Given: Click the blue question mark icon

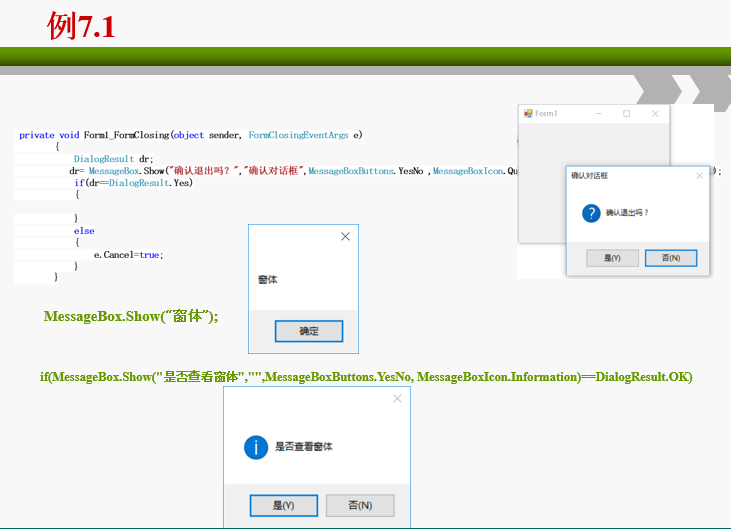Looking at the screenshot, I should [x=591, y=213].
